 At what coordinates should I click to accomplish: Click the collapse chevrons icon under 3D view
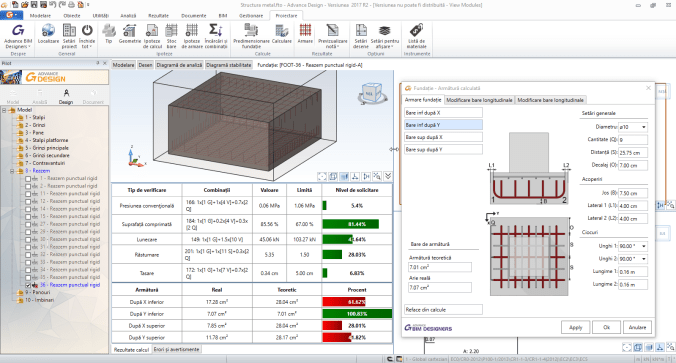point(388,176)
